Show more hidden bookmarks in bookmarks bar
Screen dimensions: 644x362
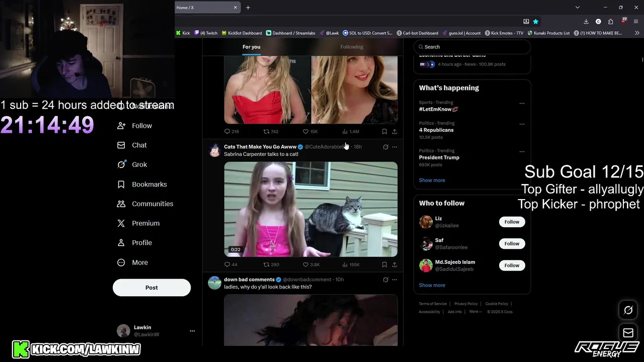[637, 33]
